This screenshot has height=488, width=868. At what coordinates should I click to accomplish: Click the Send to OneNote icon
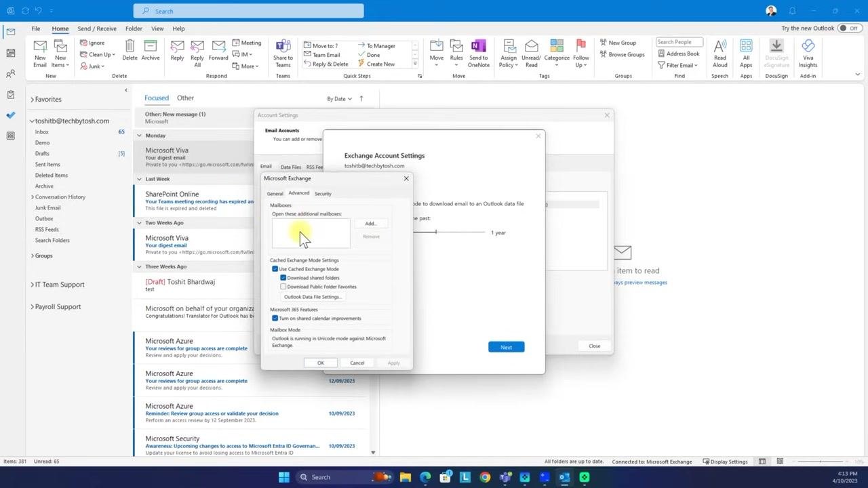478,53
